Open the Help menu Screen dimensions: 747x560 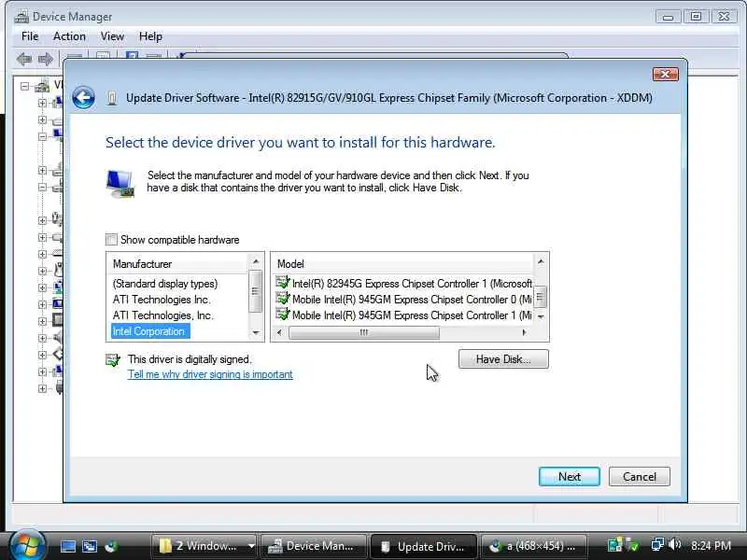coord(150,36)
